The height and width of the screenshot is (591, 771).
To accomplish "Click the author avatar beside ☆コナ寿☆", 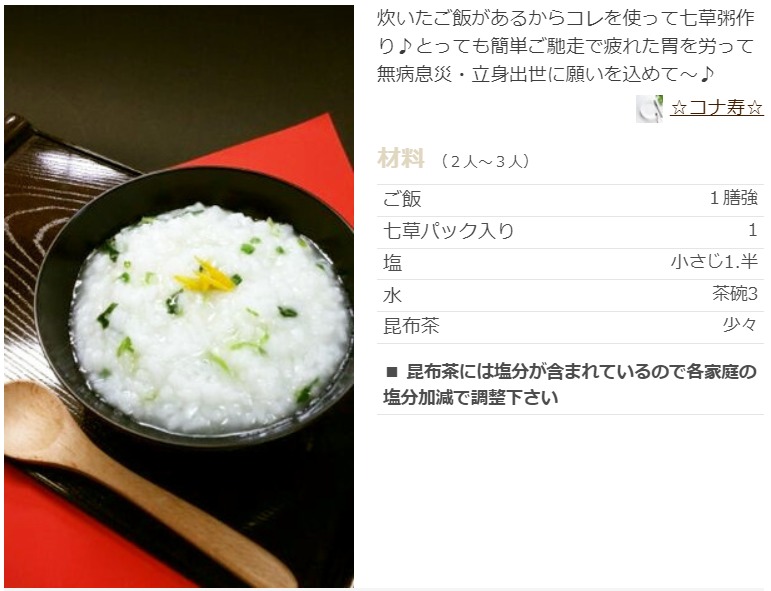I will pyautogui.click(x=650, y=109).
